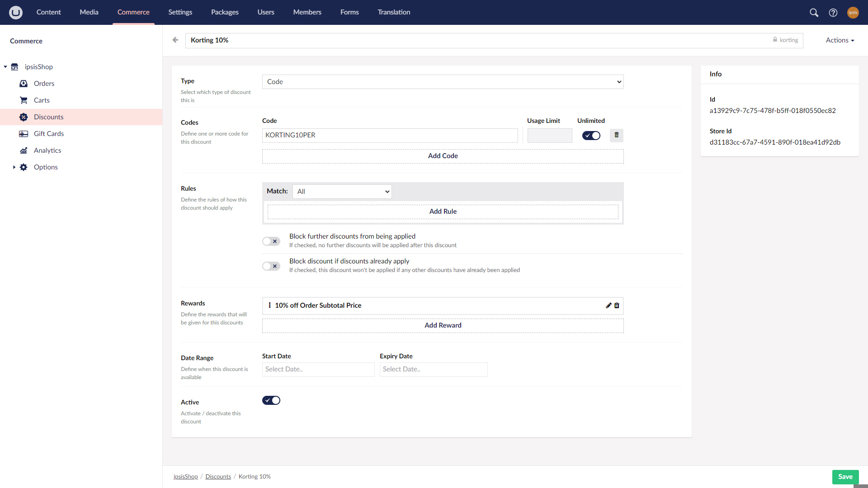This screenshot has width=868, height=488.
Task: Click the Add Reward button
Action: pyautogui.click(x=443, y=325)
